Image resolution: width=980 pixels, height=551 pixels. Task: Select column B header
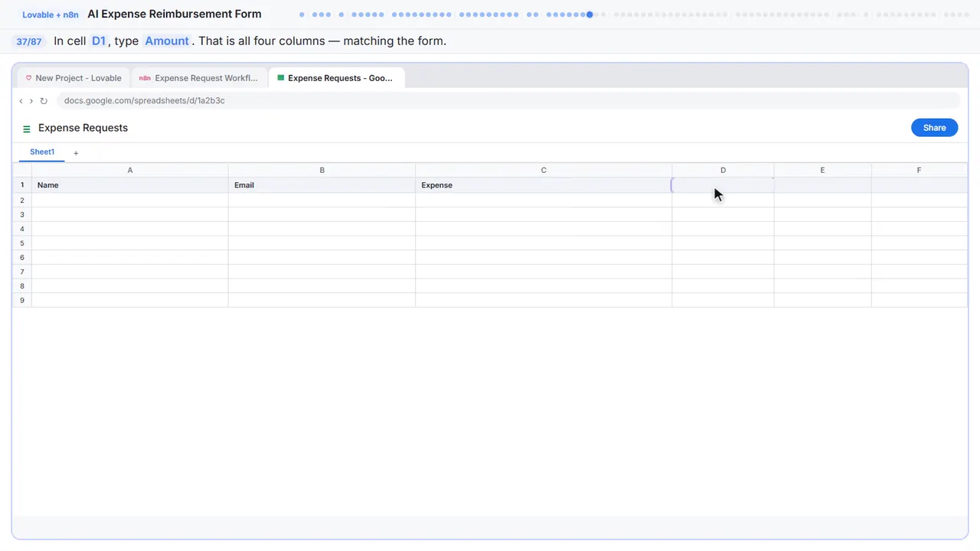tap(322, 170)
